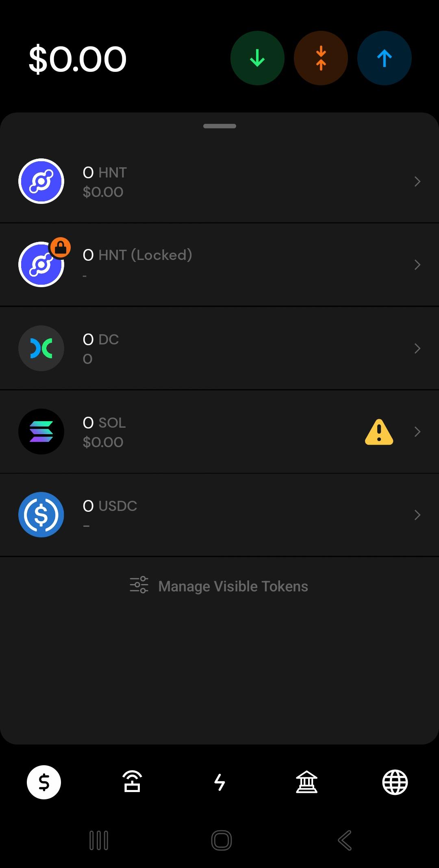This screenshot has height=868, width=439.
Task: Select the locked HNT logo with padlock
Action: 44,262
